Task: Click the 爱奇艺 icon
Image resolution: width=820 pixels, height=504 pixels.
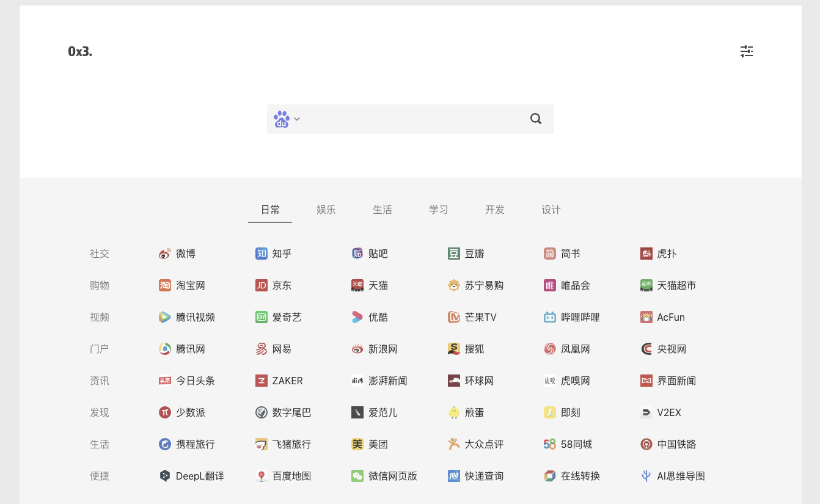Action: (x=262, y=317)
